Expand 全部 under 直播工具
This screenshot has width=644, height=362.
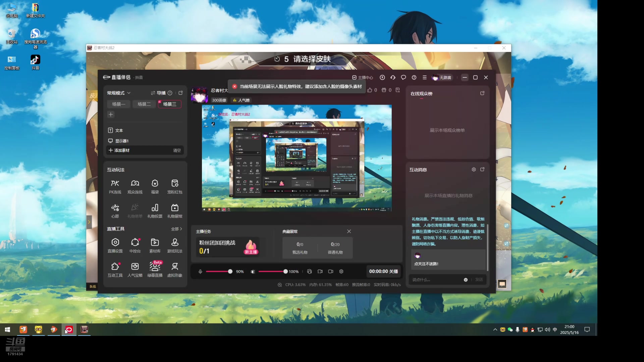(176, 229)
